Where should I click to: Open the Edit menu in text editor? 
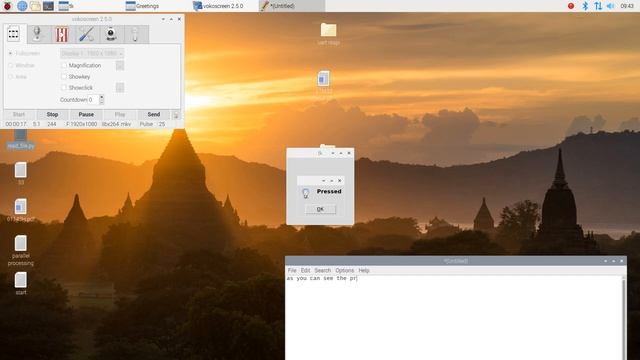pos(305,270)
